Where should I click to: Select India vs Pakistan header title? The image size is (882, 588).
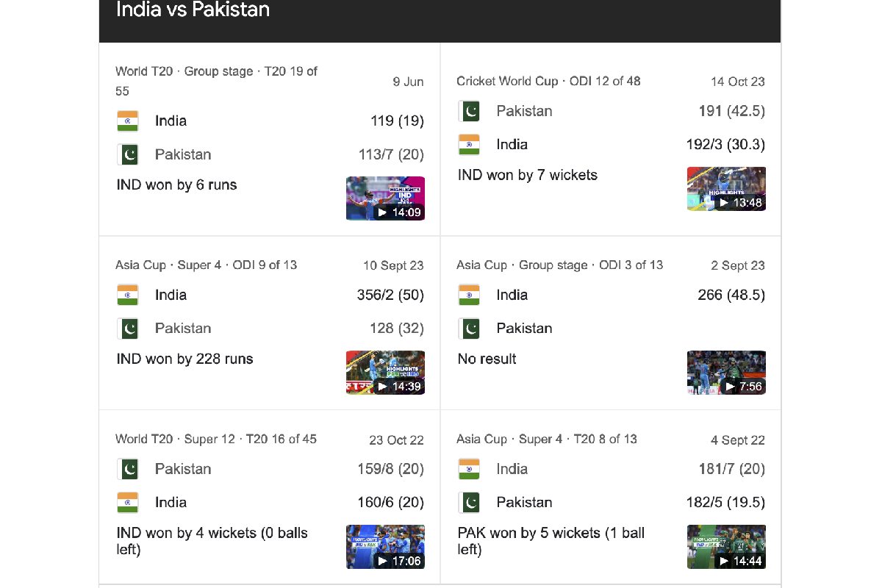[193, 10]
